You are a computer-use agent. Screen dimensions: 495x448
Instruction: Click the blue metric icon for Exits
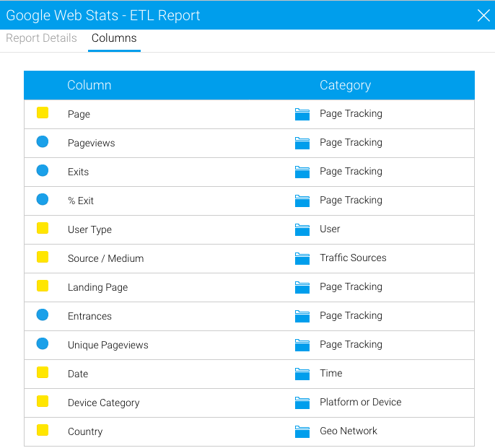click(x=43, y=170)
